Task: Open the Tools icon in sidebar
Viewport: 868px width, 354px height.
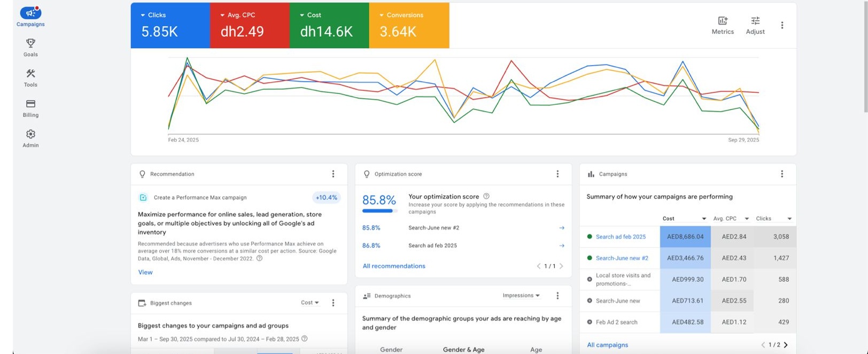Action: (x=30, y=74)
